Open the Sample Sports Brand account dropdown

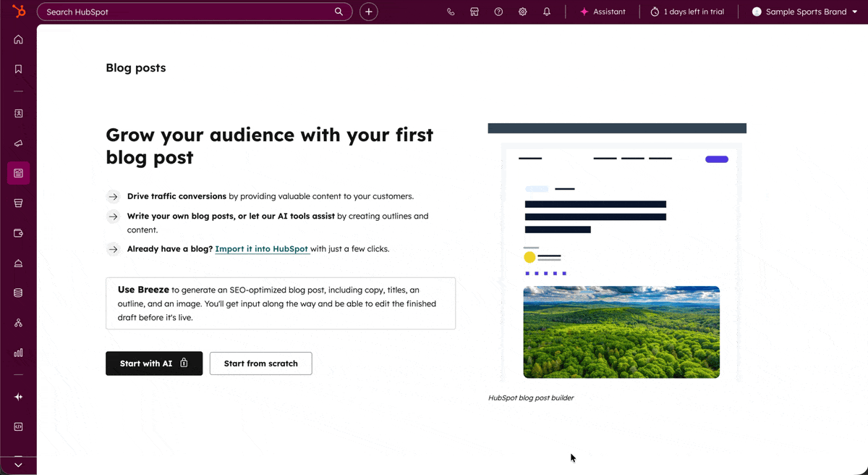click(803, 12)
